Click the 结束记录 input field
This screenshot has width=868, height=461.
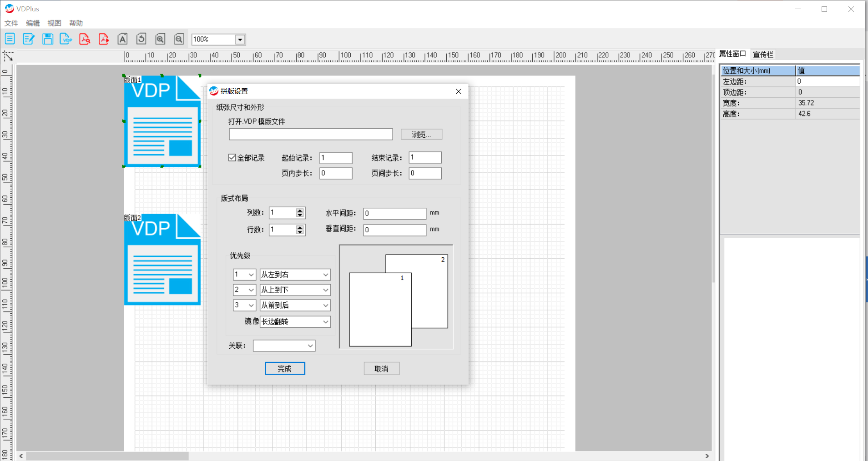(x=425, y=158)
